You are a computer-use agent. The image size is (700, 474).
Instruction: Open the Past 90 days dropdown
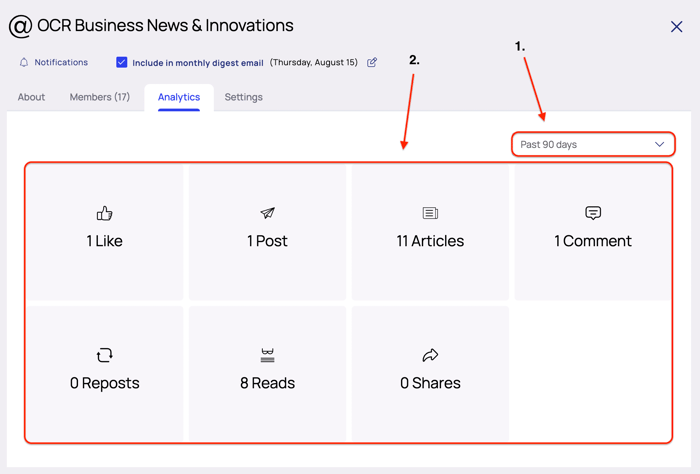click(x=592, y=145)
